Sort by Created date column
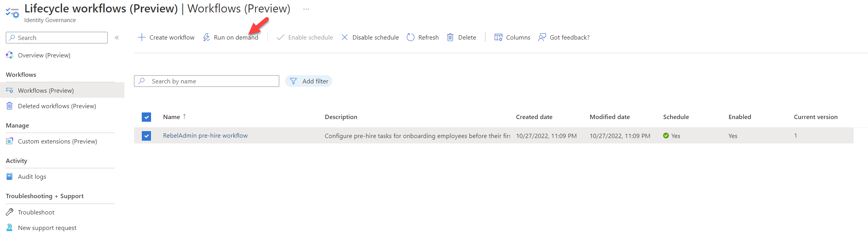The width and height of the screenshot is (868, 247). point(534,117)
